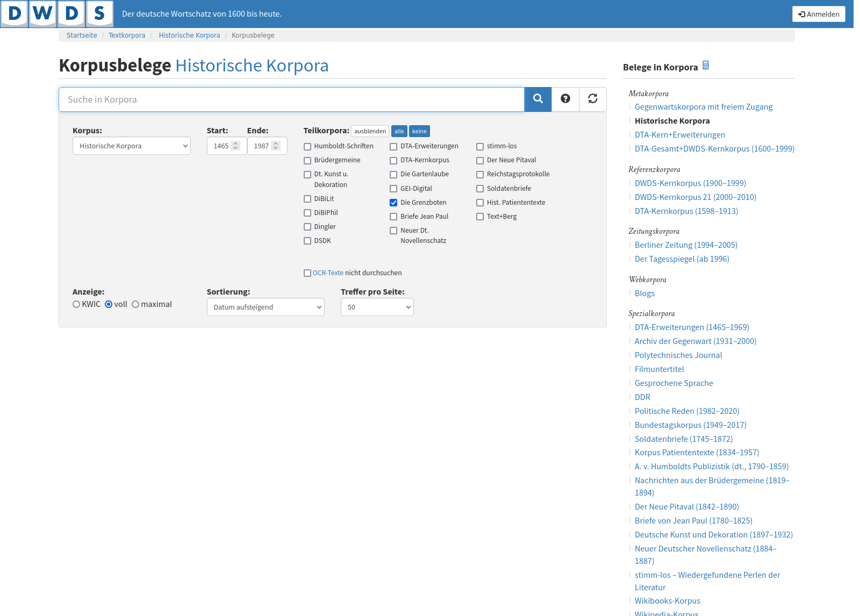Open DTA-Gesamt+DWDS-Kernkorpus (1600–1999) link
The width and height of the screenshot is (860, 616).
[x=714, y=149]
